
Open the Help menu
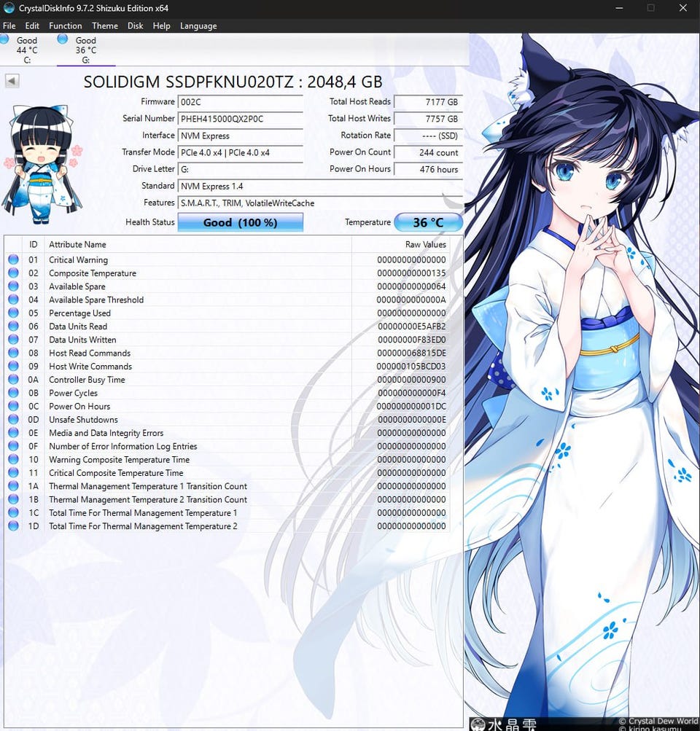[x=161, y=26]
